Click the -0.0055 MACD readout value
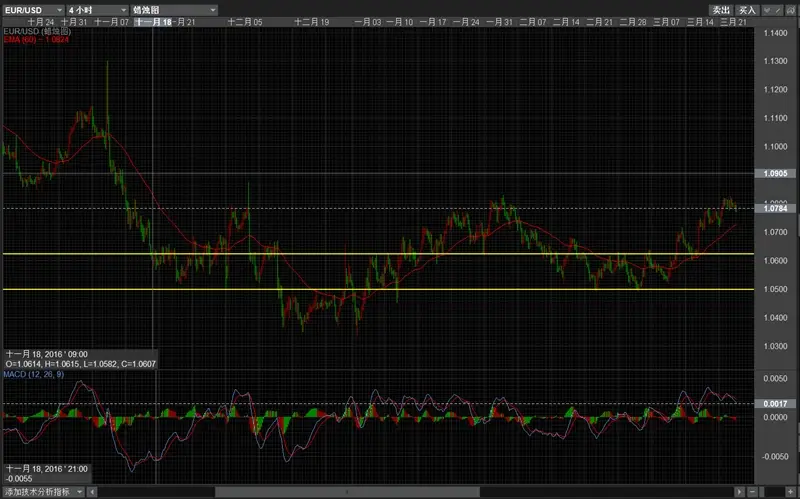 (x=19, y=479)
